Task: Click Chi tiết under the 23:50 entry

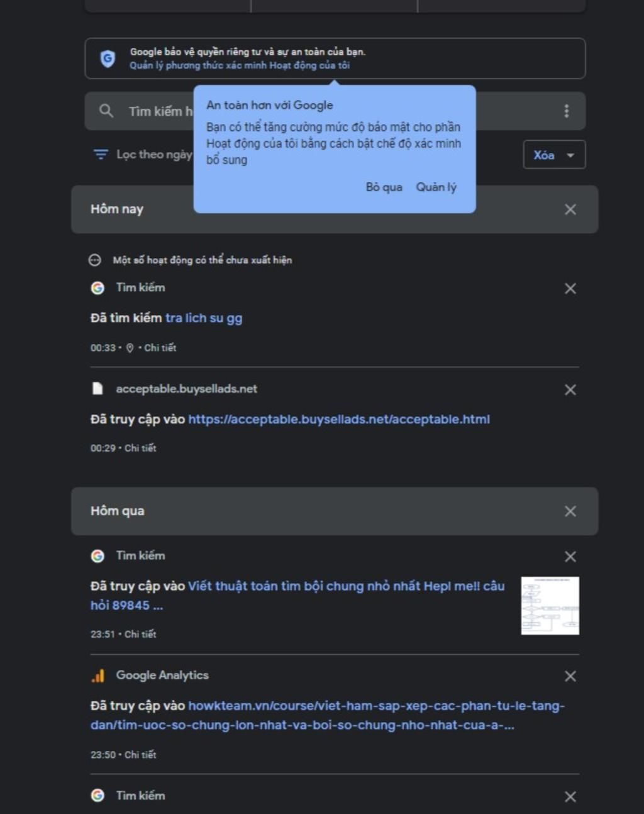Action: [x=140, y=754]
